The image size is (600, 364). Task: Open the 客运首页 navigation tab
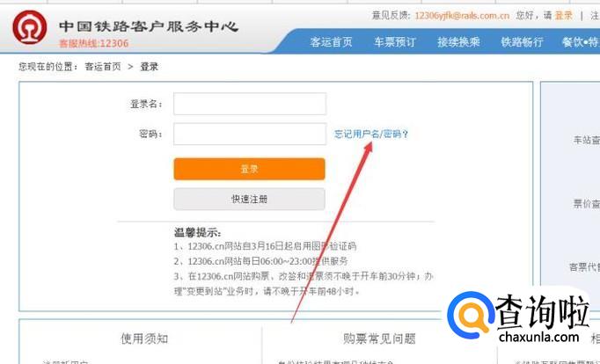point(332,41)
